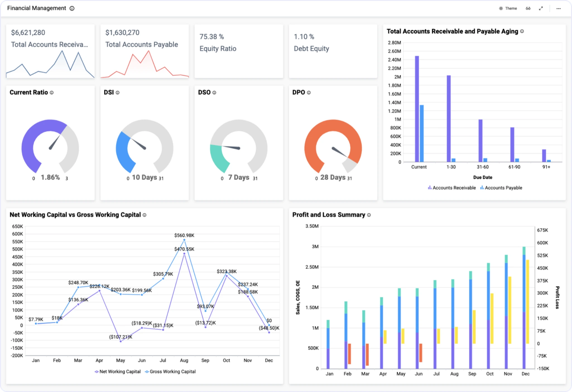572x392 pixels.
Task: Click the $93.07K data label
Action: pos(206,307)
